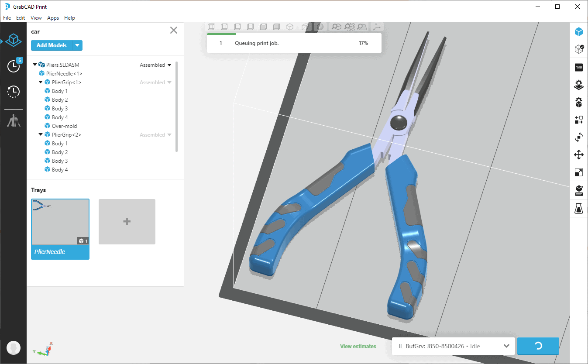Click the XYZ orientation triad in the corner
This screenshot has height=364, width=588.
point(43,349)
